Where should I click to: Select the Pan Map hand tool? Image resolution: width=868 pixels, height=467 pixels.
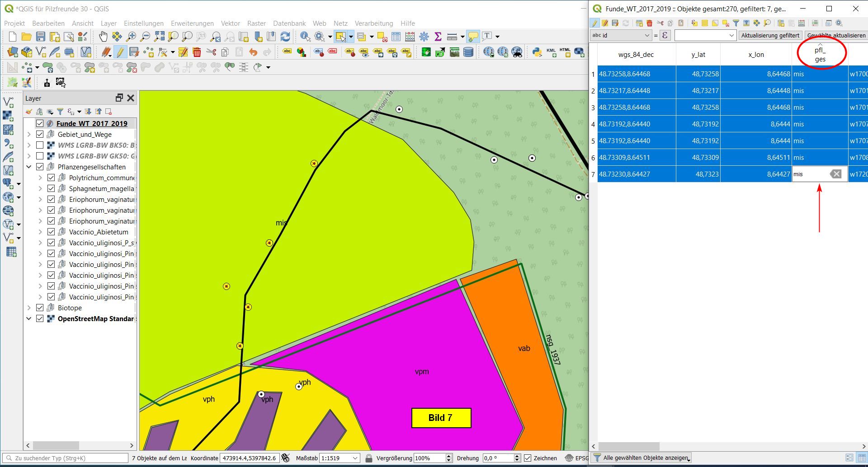103,37
